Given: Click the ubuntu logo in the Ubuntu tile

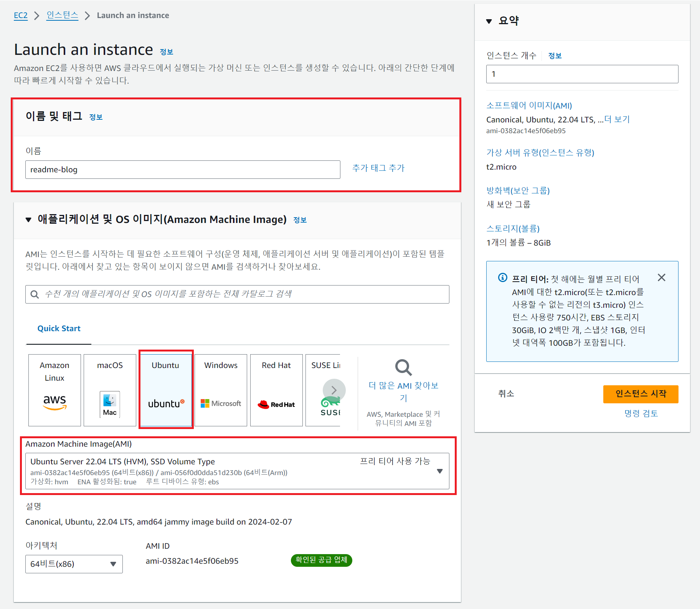Looking at the screenshot, I should [166, 404].
